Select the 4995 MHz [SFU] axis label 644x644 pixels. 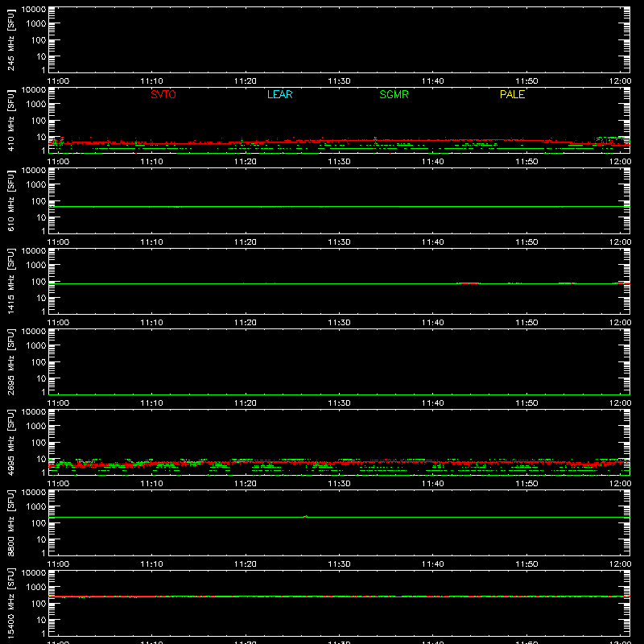[x=10, y=442]
